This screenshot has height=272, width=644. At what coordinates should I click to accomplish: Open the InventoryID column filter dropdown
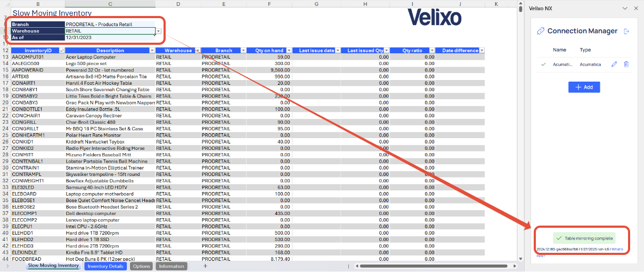(61, 51)
